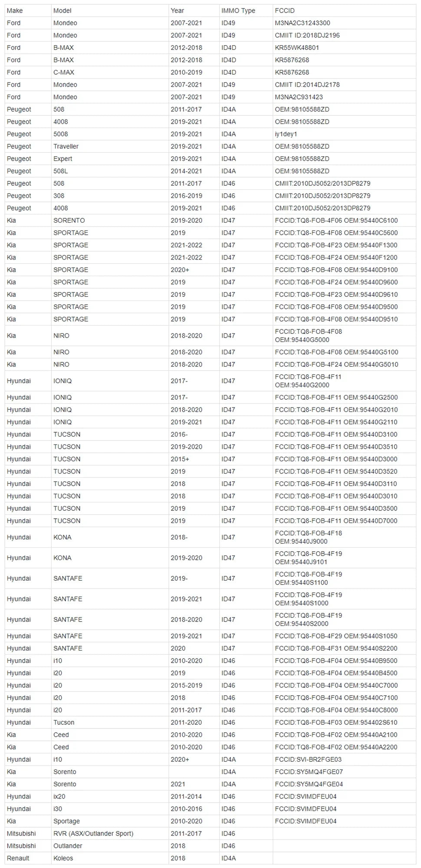Select the CMIIT ID:2018DJ2196 cell

click(307, 35)
